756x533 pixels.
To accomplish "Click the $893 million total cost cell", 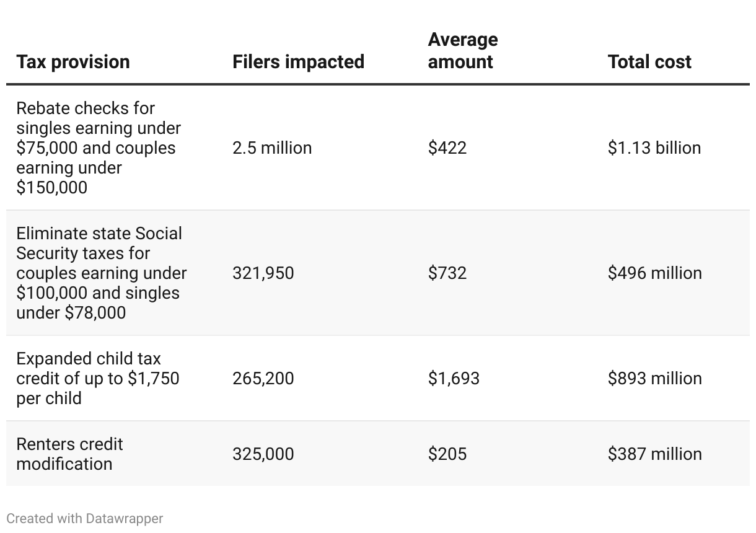I will [x=655, y=378].
